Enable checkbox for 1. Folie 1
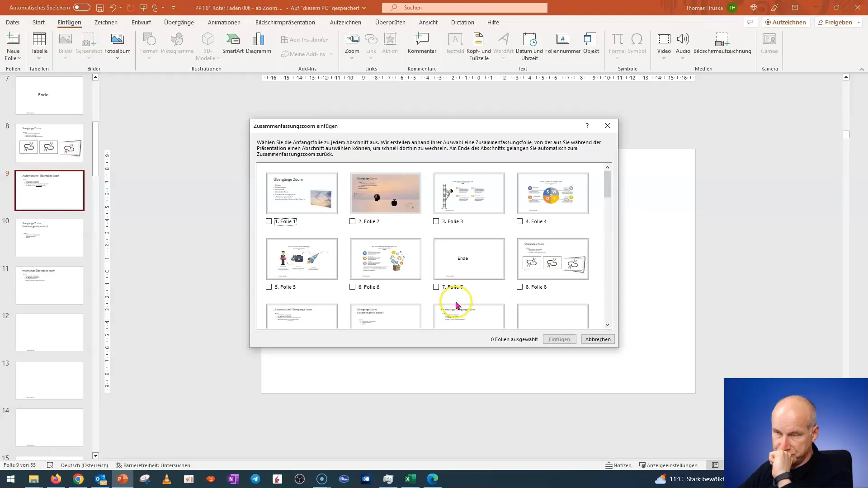 (269, 221)
